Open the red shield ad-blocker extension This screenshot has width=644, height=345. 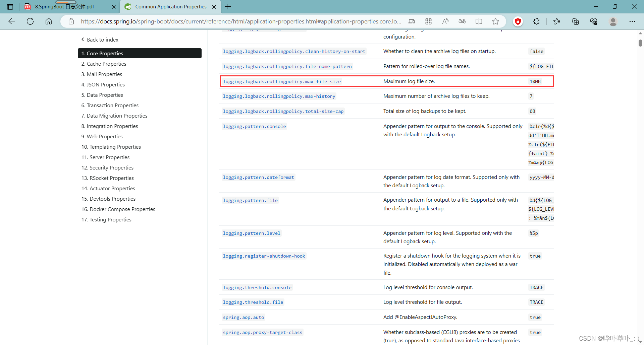[x=518, y=21]
